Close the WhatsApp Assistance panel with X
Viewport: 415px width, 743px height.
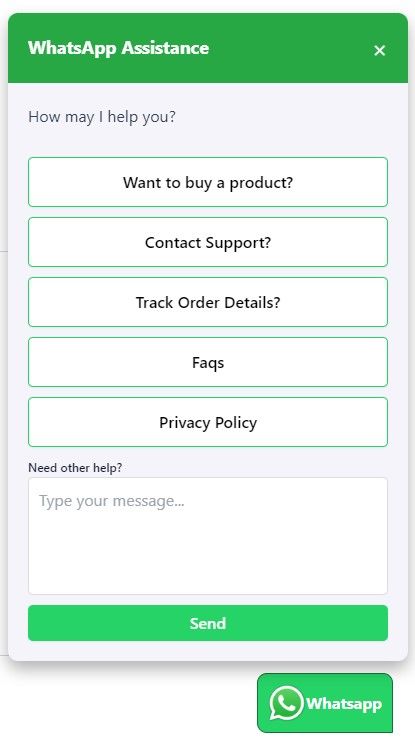click(x=379, y=50)
